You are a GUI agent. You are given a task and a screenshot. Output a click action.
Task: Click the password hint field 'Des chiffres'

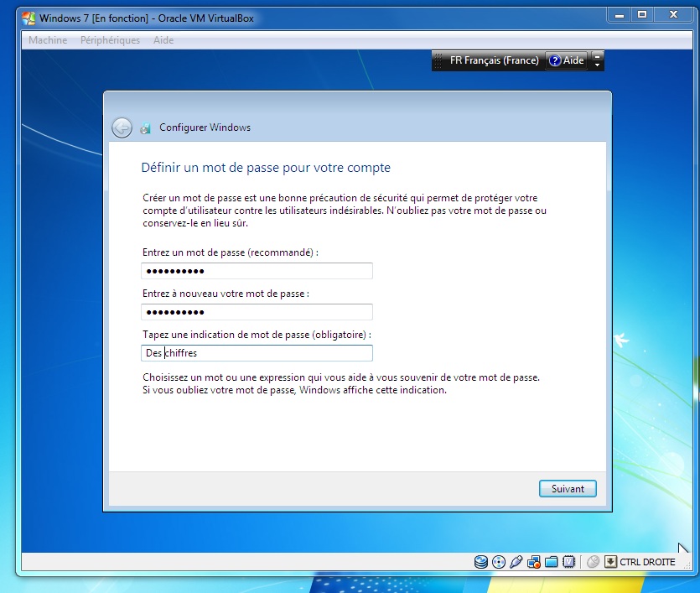click(257, 353)
